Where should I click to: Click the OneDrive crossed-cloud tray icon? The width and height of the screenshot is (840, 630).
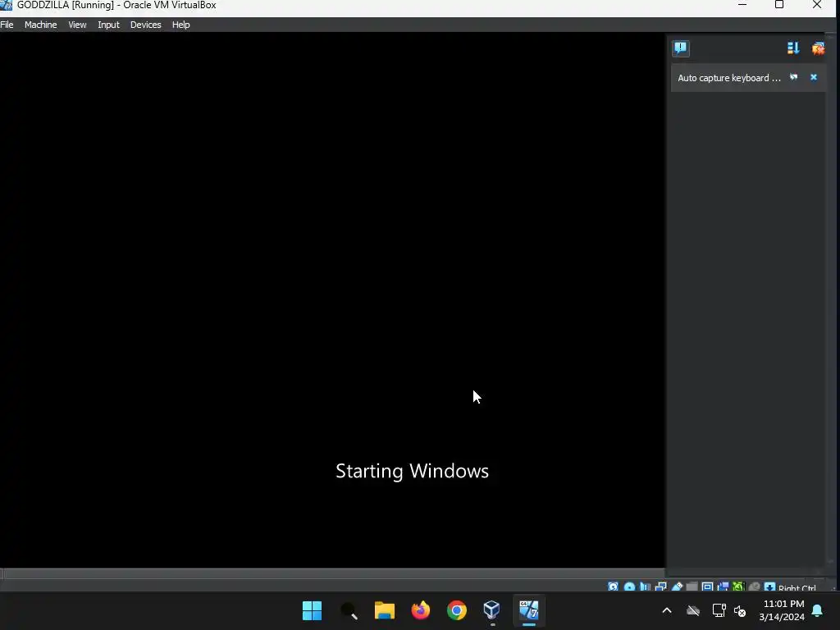pos(692,610)
